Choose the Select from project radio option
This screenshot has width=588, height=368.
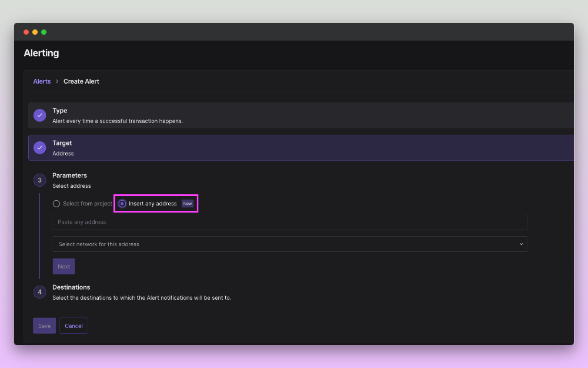tap(56, 204)
